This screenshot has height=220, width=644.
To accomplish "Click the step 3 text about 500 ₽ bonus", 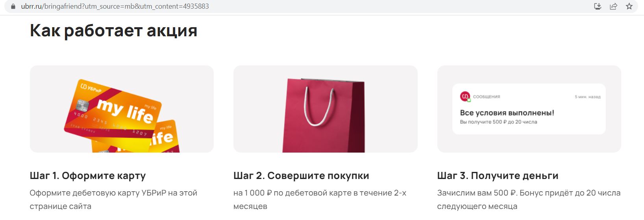I will (529, 199).
